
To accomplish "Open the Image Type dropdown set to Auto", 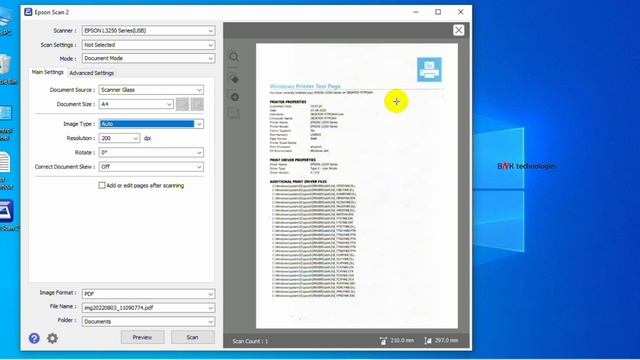I will 151,124.
